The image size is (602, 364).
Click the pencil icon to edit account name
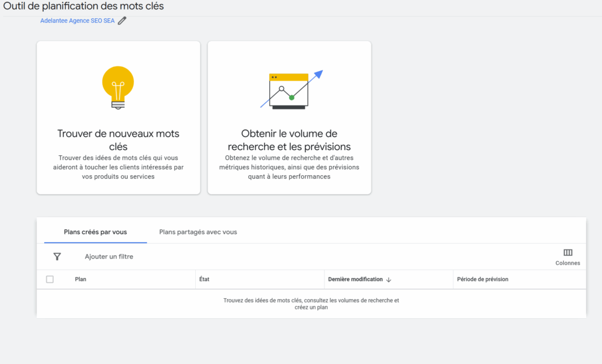(x=122, y=19)
